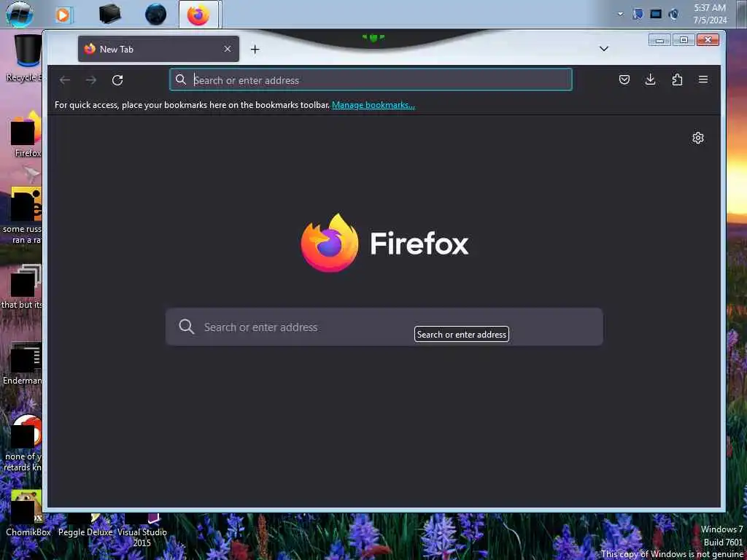Select the Firefox desktop shortcut

tap(25, 134)
